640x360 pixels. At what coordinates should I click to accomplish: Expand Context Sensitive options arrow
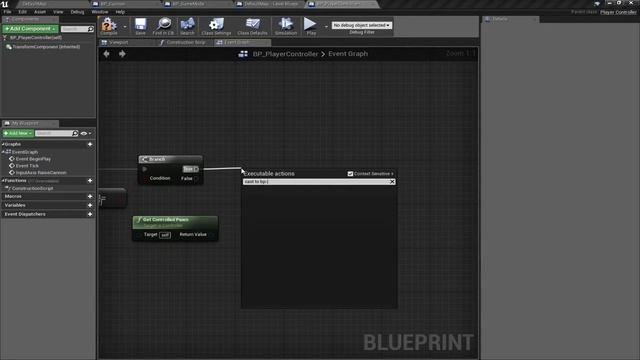tap(392, 174)
